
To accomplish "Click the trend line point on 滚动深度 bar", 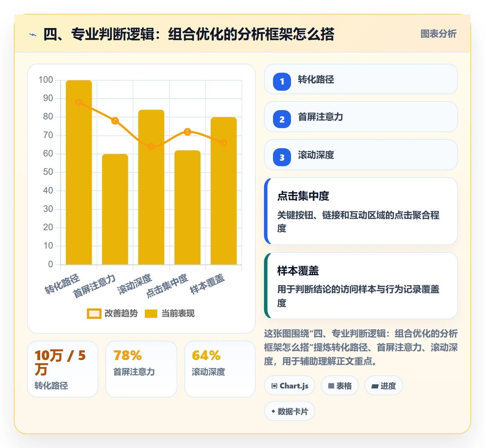I will [151, 146].
